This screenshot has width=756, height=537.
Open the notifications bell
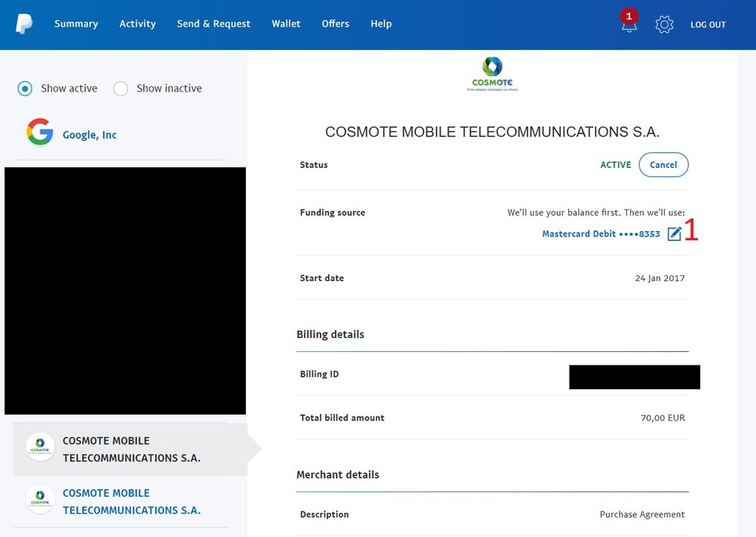(x=629, y=22)
